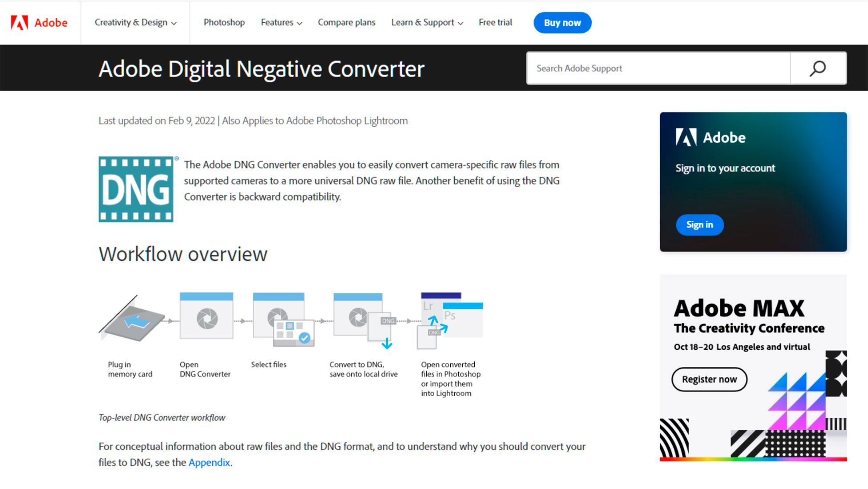The height and width of the screenshot is (489, 868).
Task: Click the Buy now button
Action: click(x=562, y=22)
